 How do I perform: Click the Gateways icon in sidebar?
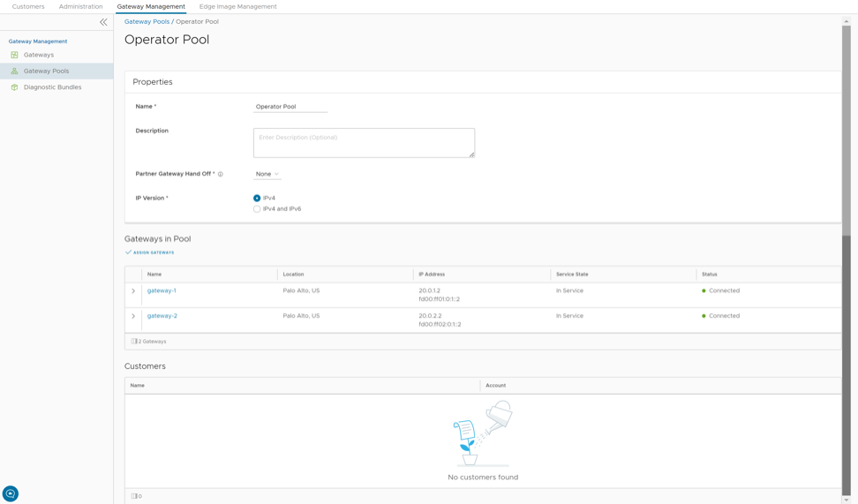[x=14, y=55]
